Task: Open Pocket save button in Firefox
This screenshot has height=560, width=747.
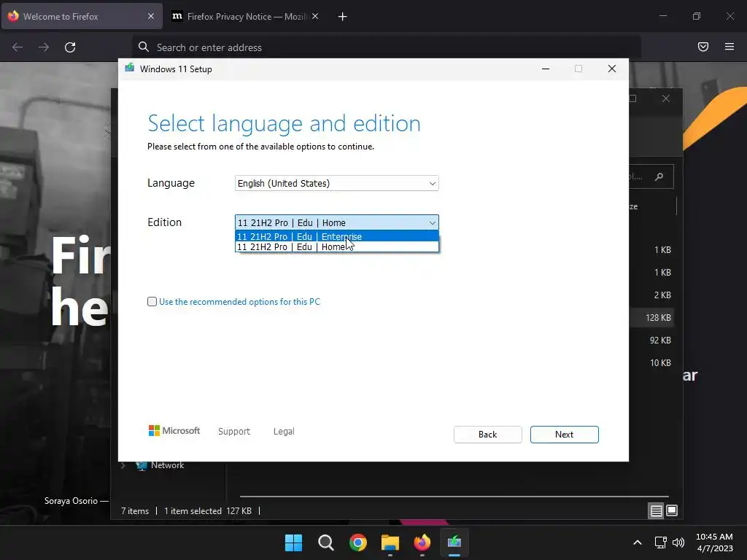Action: point(703,47)
